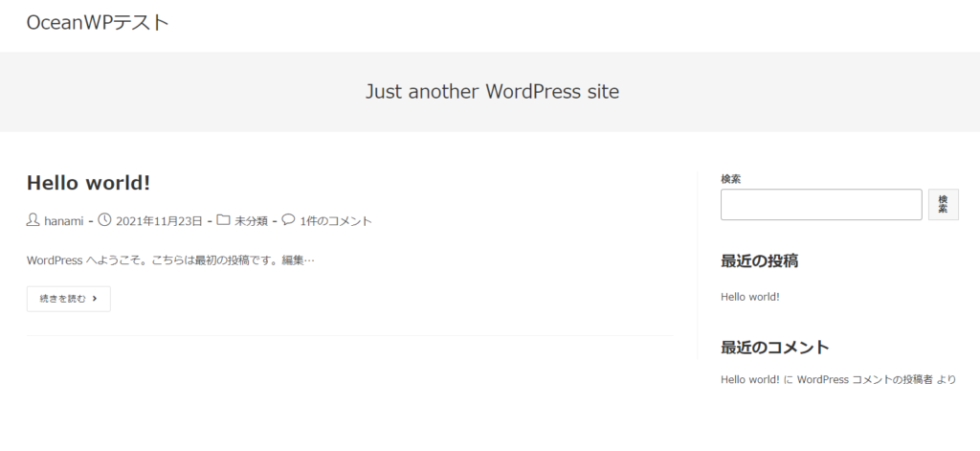Click the clock icon beside the date
The image size is (980, 451).
click(x=104, y=220)
